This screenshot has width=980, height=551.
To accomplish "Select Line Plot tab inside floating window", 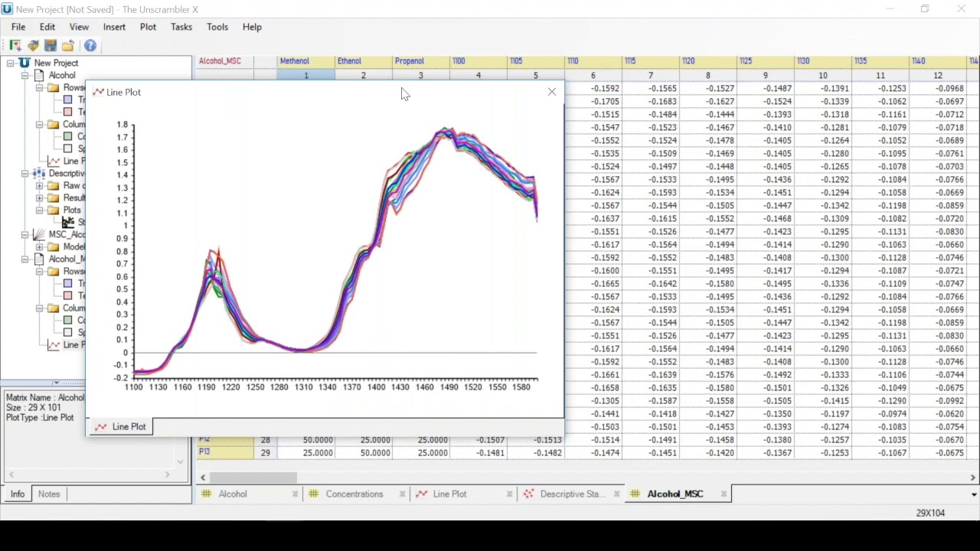I will pyautogui.click(x=121, y=426).
